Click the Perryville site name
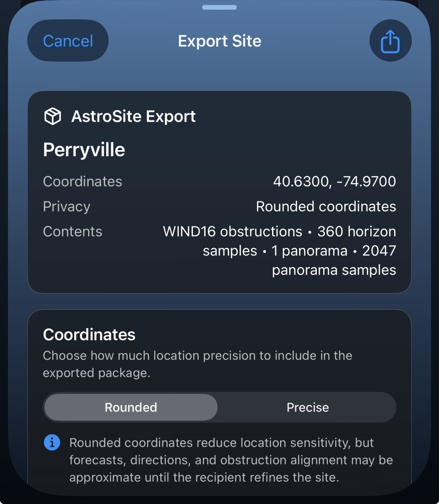Screen dimensions: 439x504 coord(84,150)
